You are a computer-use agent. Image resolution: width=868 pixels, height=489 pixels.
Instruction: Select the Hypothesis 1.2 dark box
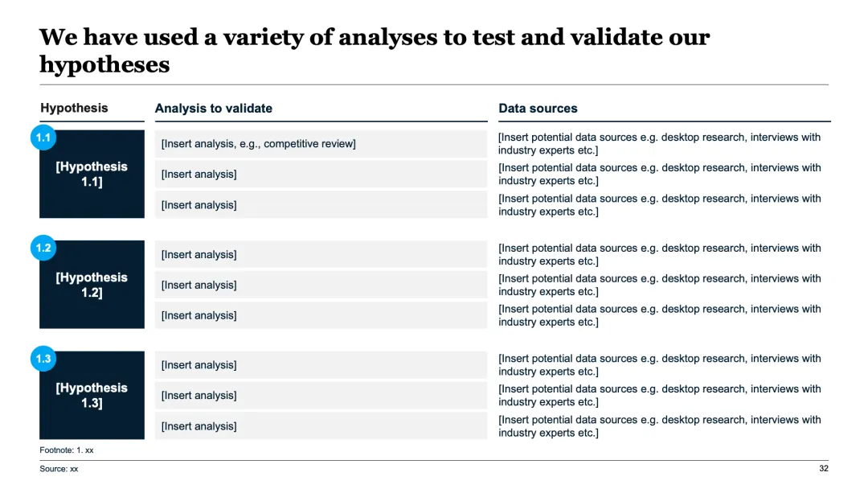coord(92,286)
